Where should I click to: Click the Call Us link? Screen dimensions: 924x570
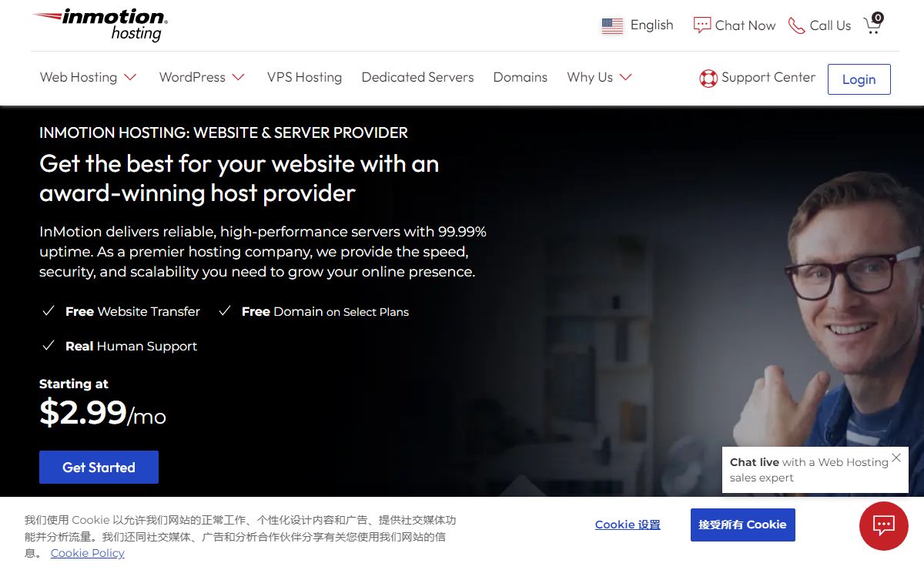click(x=830, y=25)
